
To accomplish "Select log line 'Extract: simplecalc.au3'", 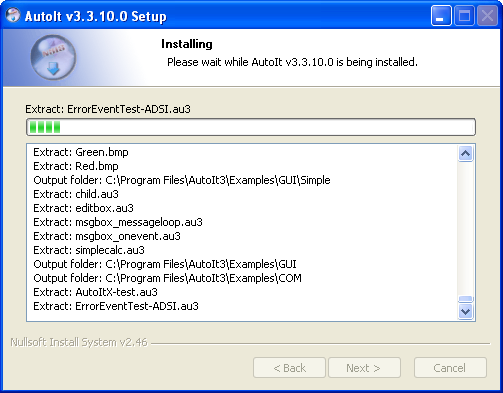I will click(x=89, y=250).
